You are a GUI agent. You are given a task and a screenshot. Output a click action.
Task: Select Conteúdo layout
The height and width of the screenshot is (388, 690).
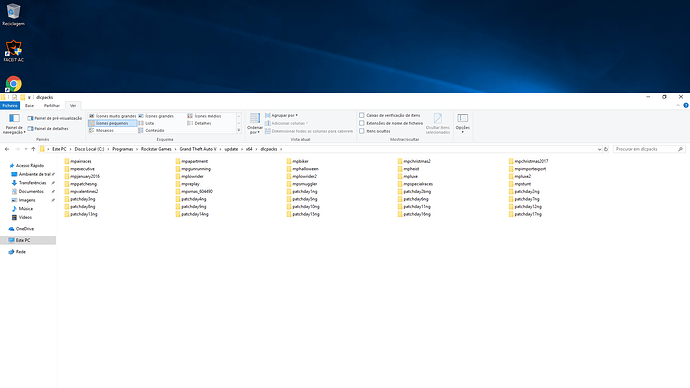[x=151, y=130]
